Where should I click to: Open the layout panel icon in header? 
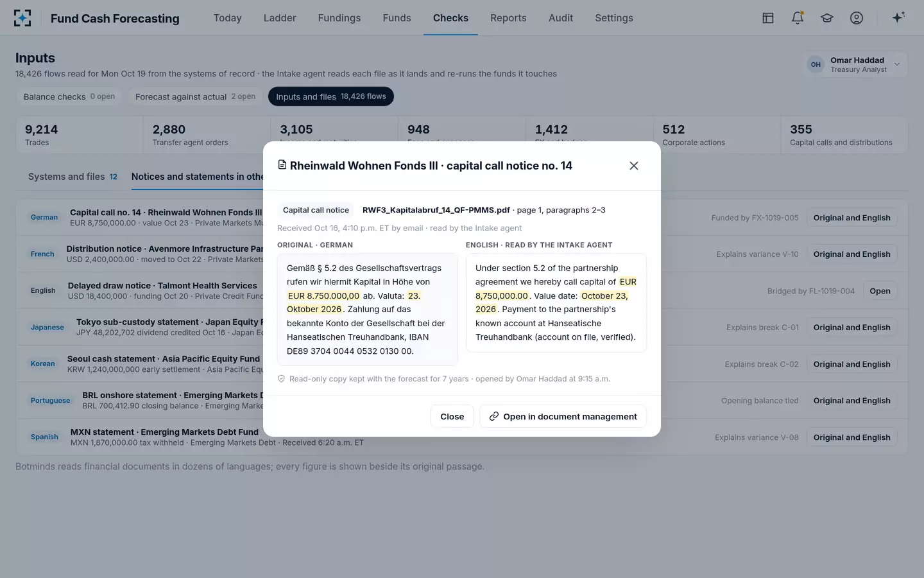point(768,18)
